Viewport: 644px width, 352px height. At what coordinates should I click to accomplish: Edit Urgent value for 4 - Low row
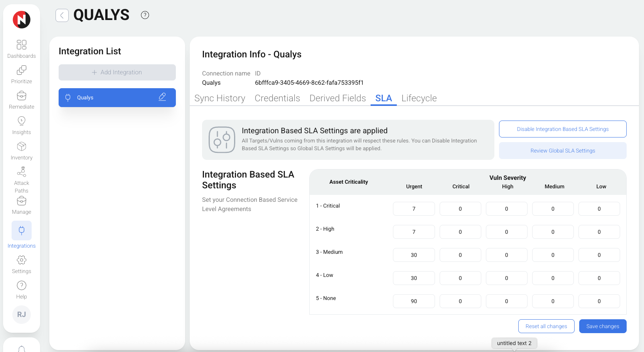[x=414, y=278]
